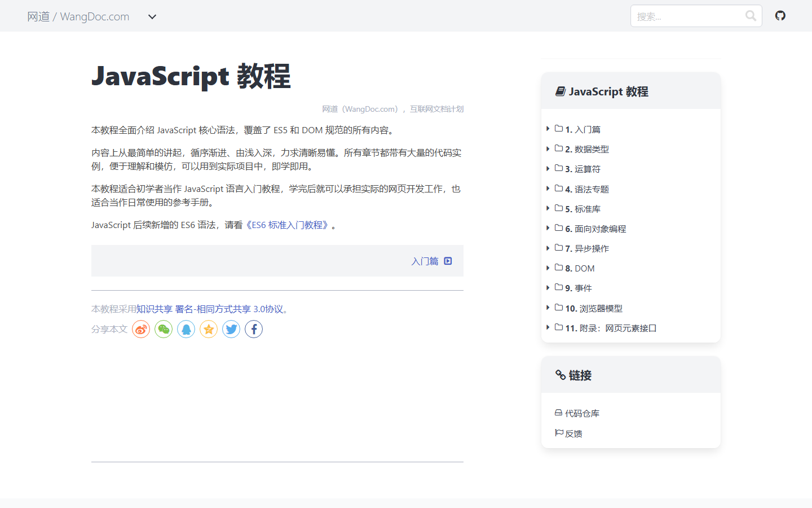Click the book icon beside JavaScript 教程 sidebar heading

coord(561,91)
